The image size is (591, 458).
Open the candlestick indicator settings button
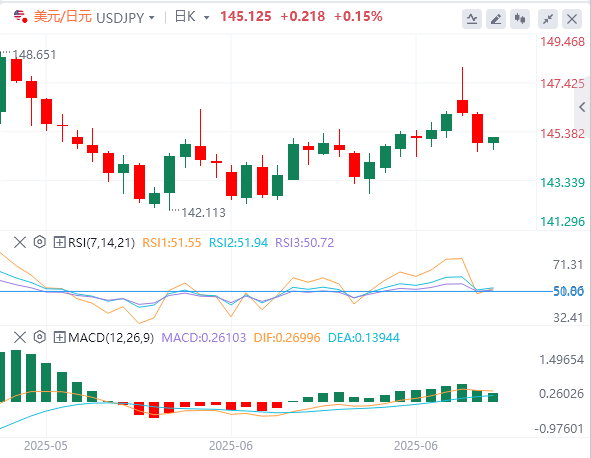click(x=520, y=19)
